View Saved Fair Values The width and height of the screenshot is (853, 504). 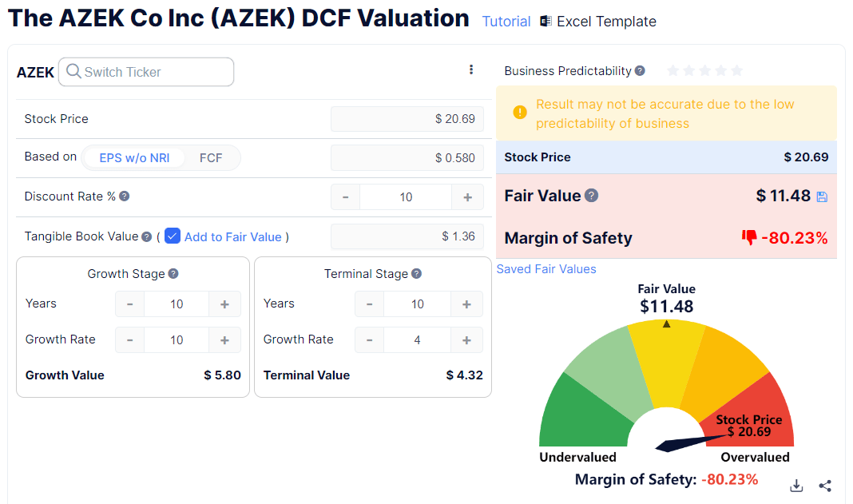coord(546,269)
